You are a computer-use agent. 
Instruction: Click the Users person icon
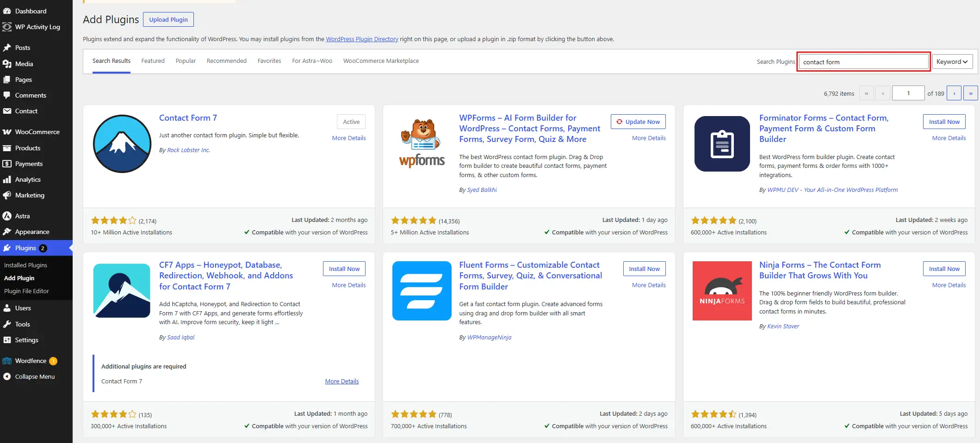[7, 308]
